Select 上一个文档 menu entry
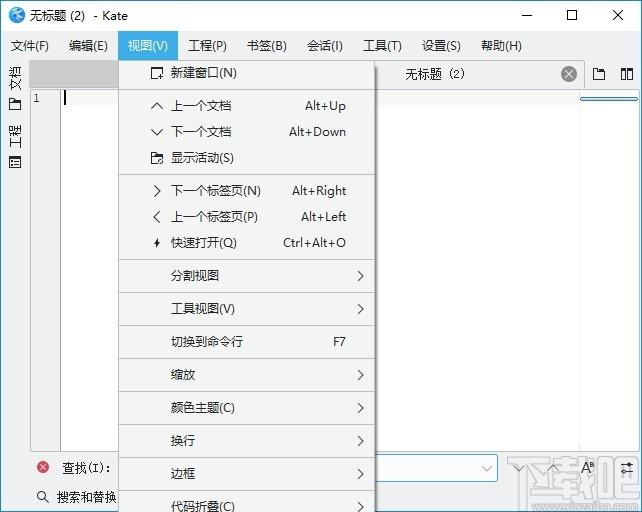The width and height of the screenshot is (642, 512). coord(246,106)
